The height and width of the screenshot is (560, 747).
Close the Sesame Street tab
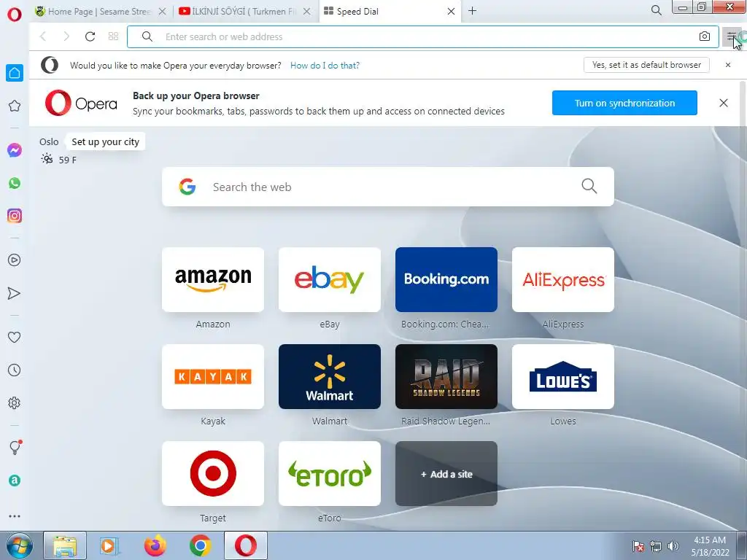pos(163,12)
